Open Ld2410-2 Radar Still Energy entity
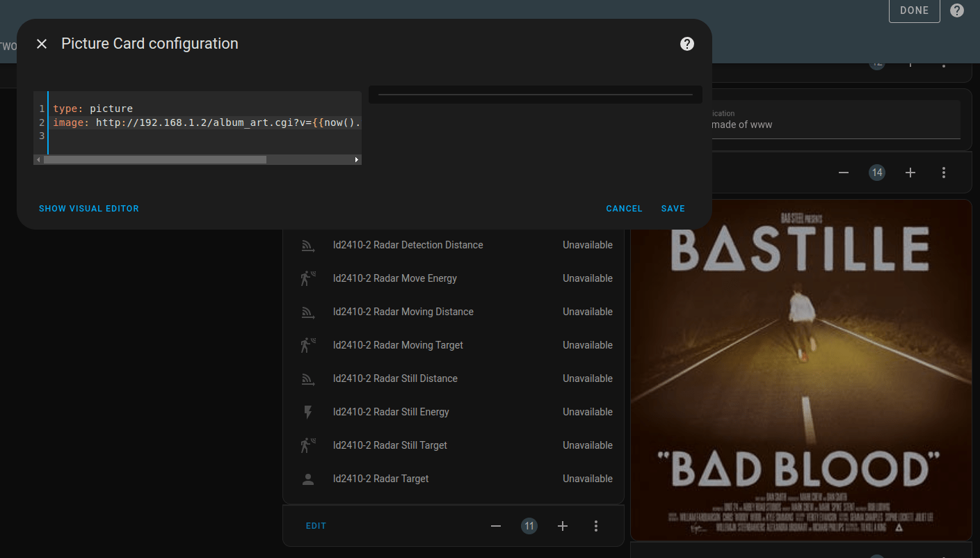This screenshot has height=558, width=980. 391,412
